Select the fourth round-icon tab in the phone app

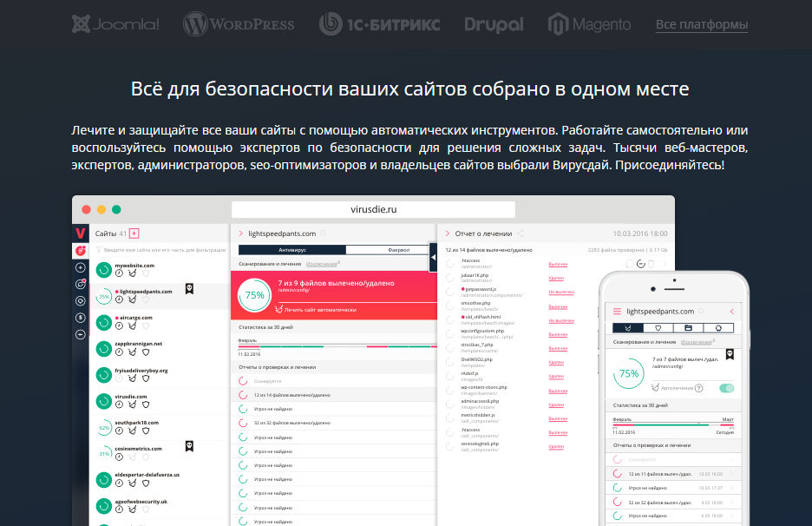pyautogui.click(x=718, y=328)
